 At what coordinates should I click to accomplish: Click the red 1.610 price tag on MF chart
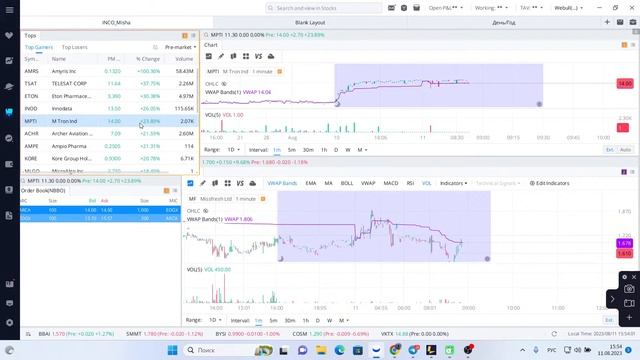pos(624,253)
